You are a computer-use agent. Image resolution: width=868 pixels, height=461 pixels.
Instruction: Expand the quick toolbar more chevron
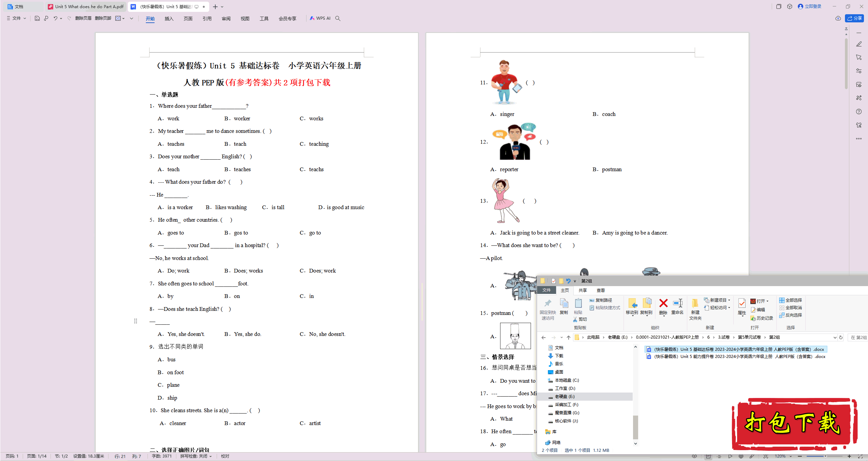pyautogui.click(x=132, y=18)
